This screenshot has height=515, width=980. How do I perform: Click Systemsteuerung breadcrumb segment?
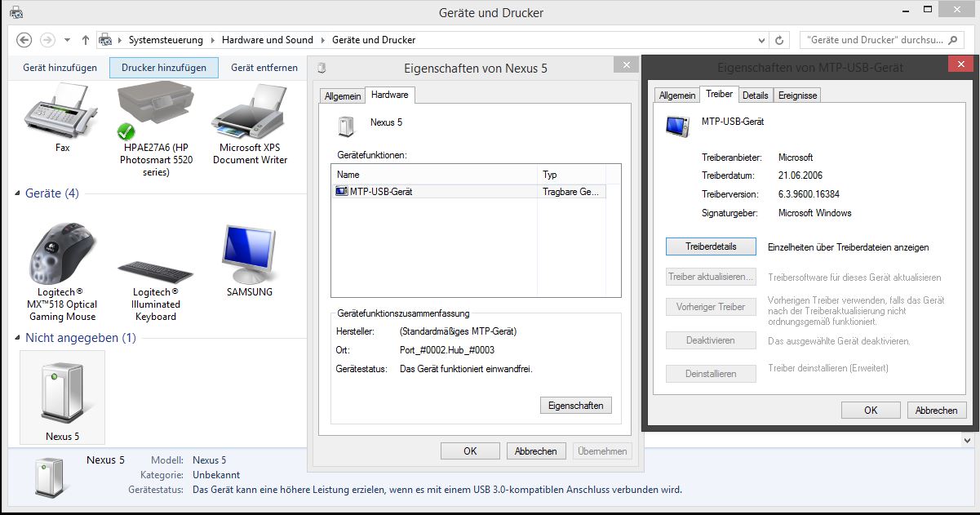(x=166, y=39)
